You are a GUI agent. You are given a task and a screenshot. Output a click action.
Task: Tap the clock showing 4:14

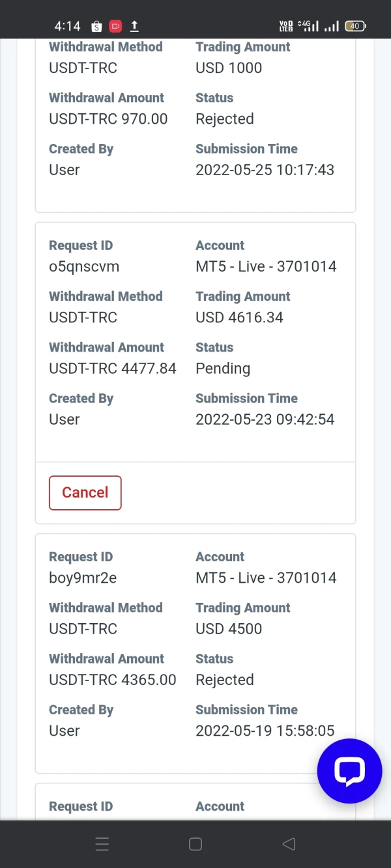(67, 26)
